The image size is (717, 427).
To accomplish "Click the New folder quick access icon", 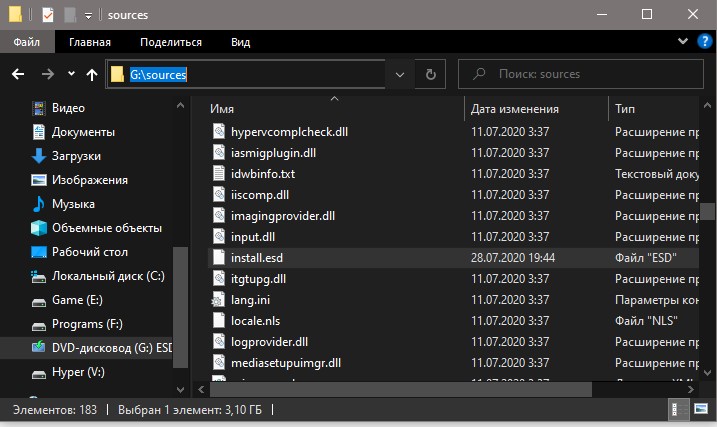I will [70, 15].
